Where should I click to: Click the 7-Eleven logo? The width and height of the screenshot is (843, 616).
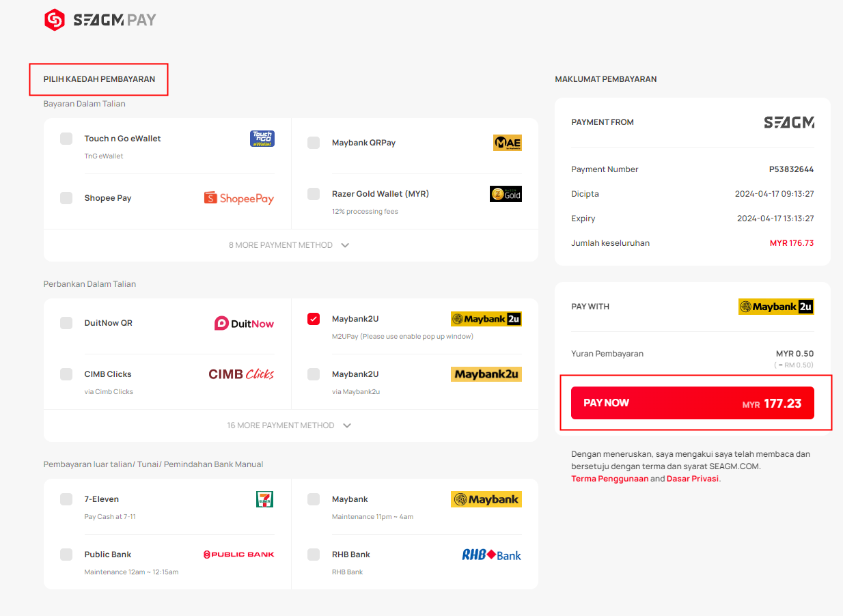(264, 499)
